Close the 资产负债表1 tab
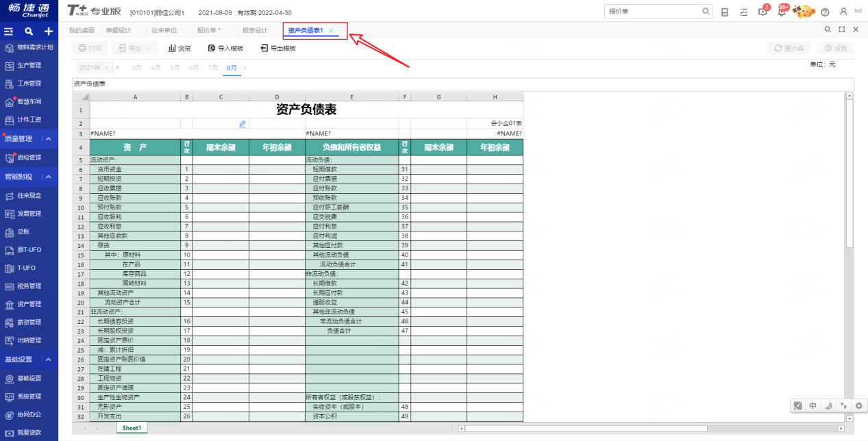The height and width of the screenshot is (441, 868). click(x=331, y=30)
